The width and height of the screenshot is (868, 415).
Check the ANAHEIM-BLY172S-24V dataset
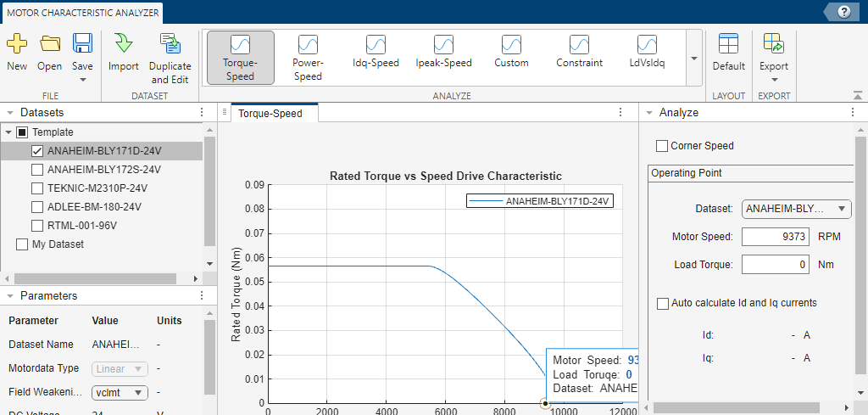point(37,170)
